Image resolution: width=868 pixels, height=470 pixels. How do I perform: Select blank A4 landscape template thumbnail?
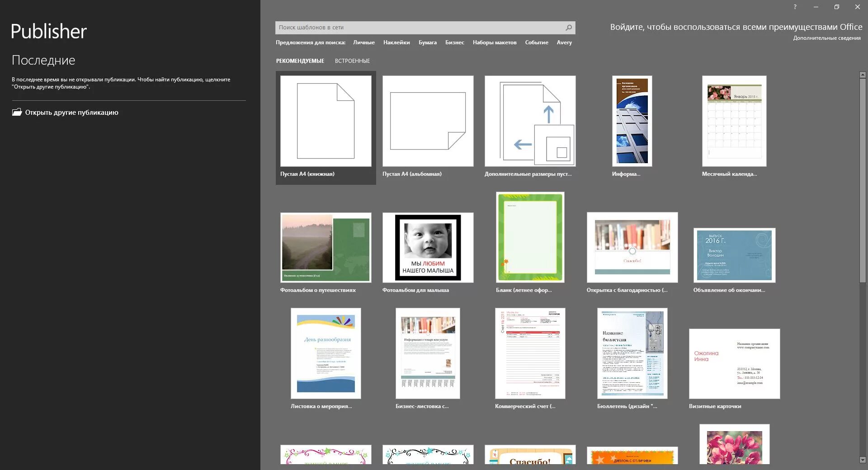click(428, 121)
